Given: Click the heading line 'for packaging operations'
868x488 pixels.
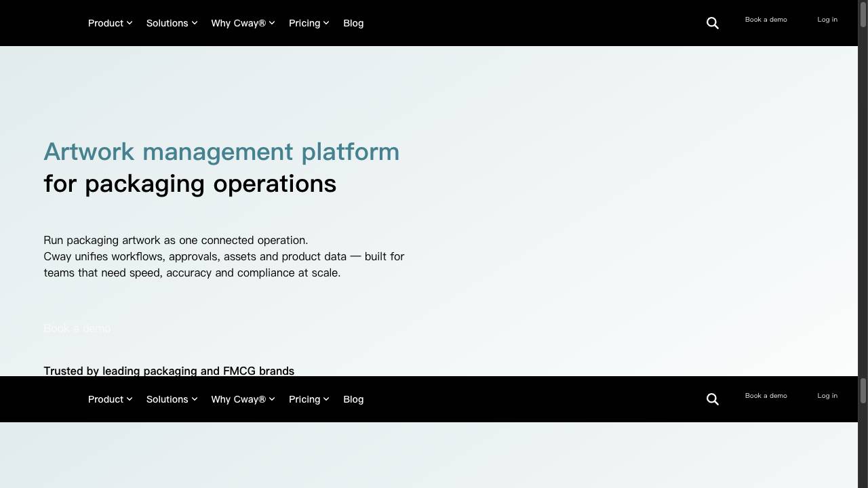Looking at the screenshot, I should 190,184.
